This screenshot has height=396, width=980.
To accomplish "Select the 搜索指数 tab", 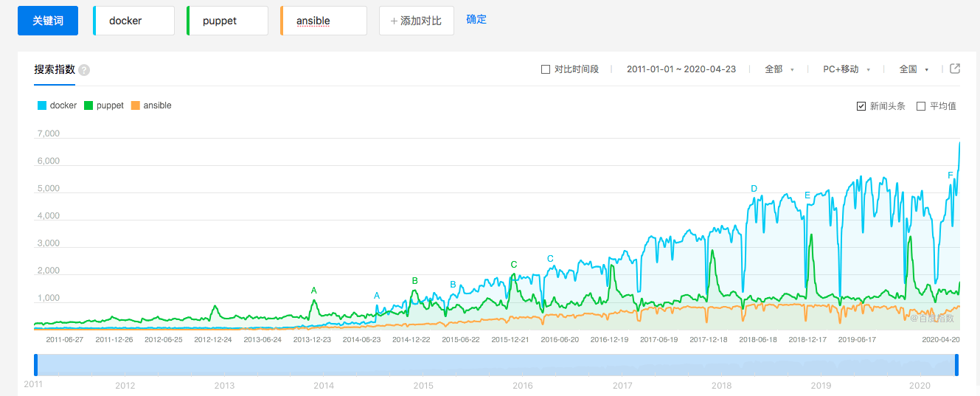I will (x=55, y=69).
